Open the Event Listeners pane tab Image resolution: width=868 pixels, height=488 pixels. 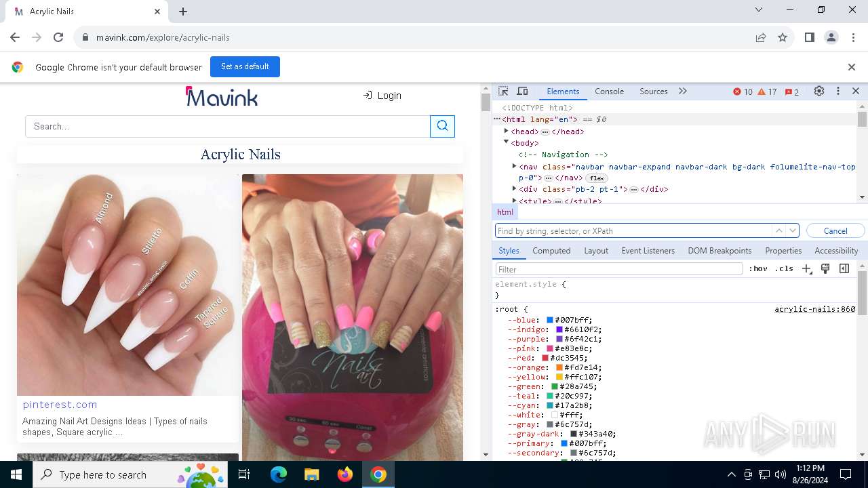coord(648,251)
